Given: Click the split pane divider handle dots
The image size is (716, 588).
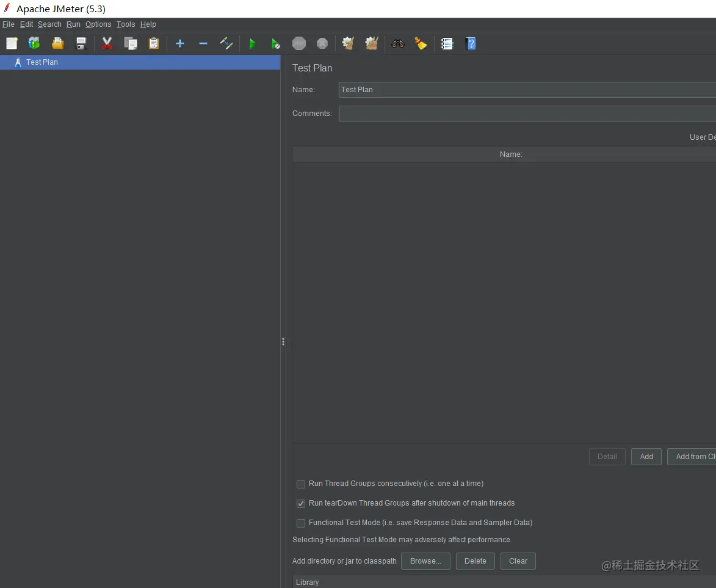Looking at the screenshot, I should 283,342.
